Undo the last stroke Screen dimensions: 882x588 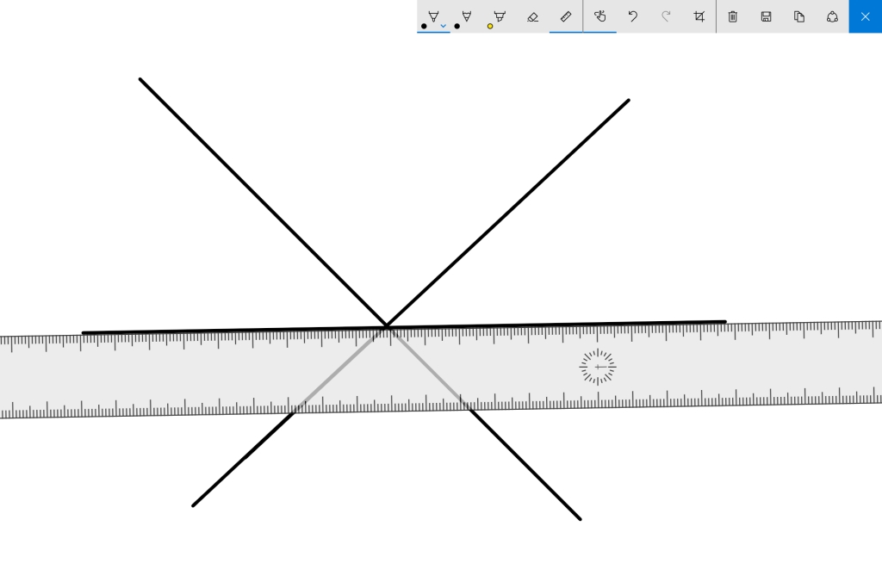click(x=633, y=16)
